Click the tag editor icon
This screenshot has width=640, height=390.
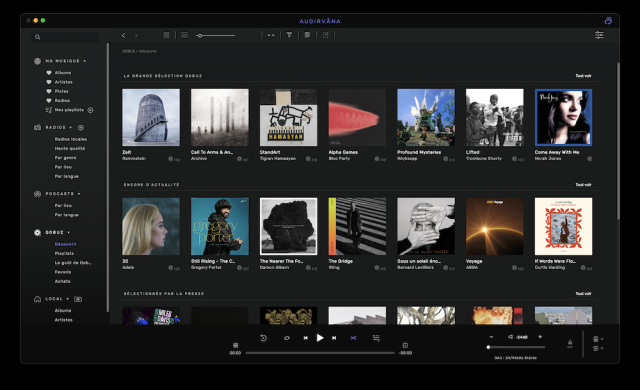[307, 35]
